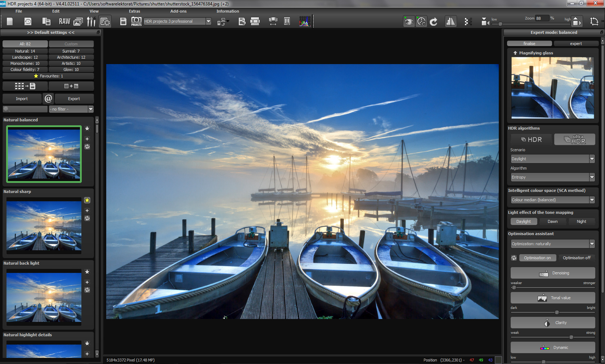605x364 pixels.
Task: Toggle the clock-refresh preview icon
Action: point(421,22)
